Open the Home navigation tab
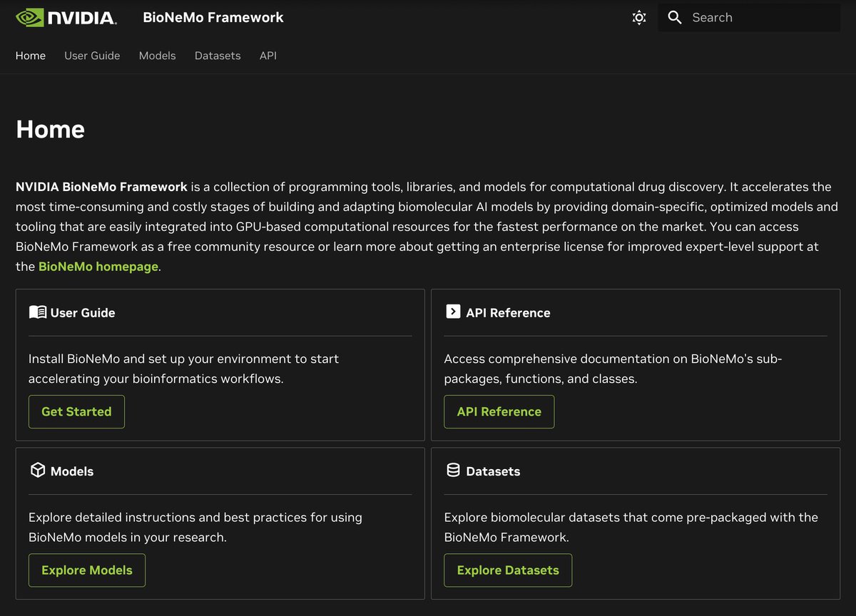856x616 pixels. 31,56
